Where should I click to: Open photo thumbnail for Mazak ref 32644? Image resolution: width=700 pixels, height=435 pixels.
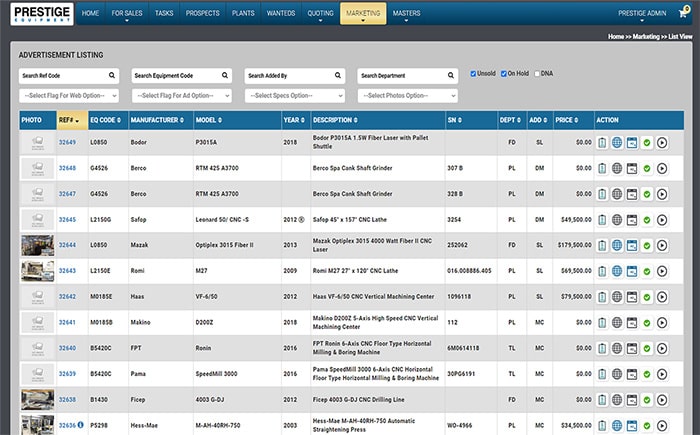pyautogui.click(x=38, y=245)
